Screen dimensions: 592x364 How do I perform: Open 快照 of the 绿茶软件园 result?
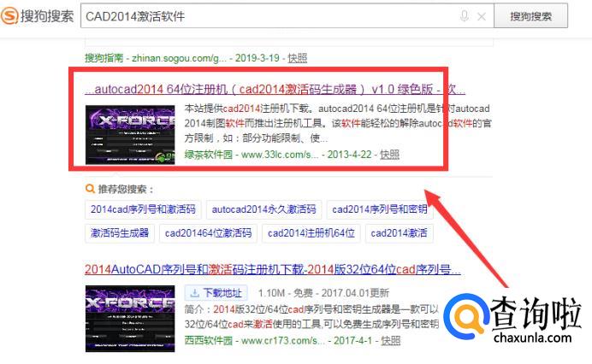click(x=389, y=155)
